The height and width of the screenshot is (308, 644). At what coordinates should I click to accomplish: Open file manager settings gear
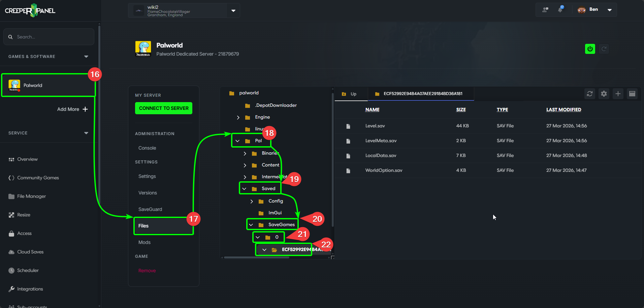pyautogui.click(x=604, y=94)
